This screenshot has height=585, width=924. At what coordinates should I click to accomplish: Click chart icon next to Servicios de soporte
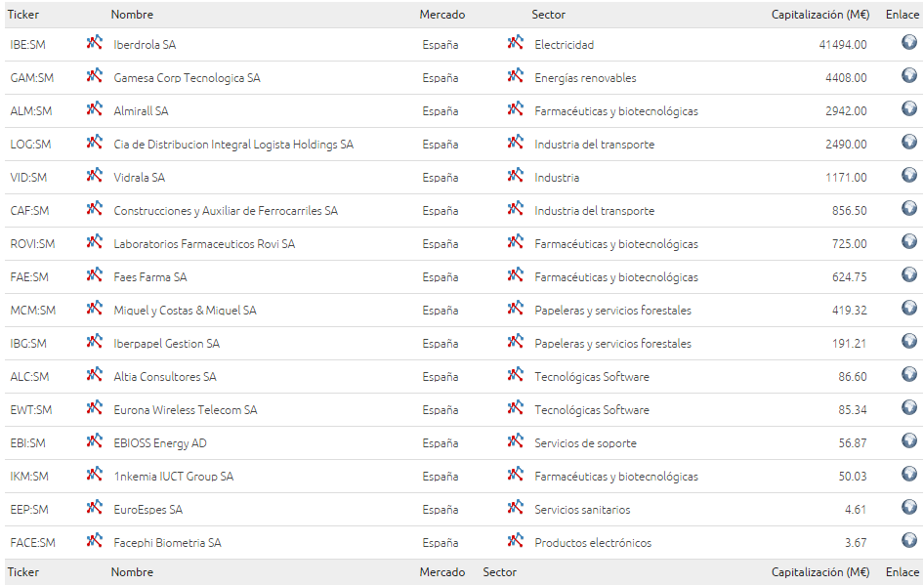515,440
